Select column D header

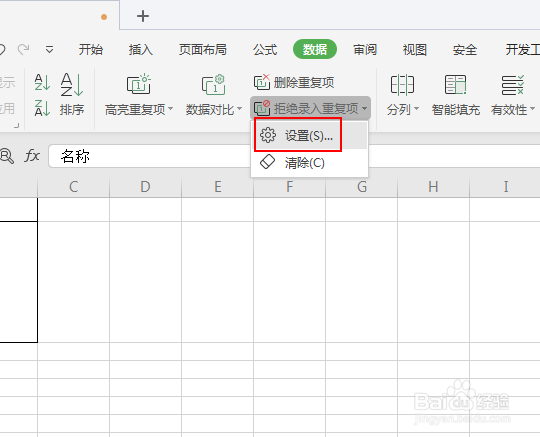[x=145, y=187]
